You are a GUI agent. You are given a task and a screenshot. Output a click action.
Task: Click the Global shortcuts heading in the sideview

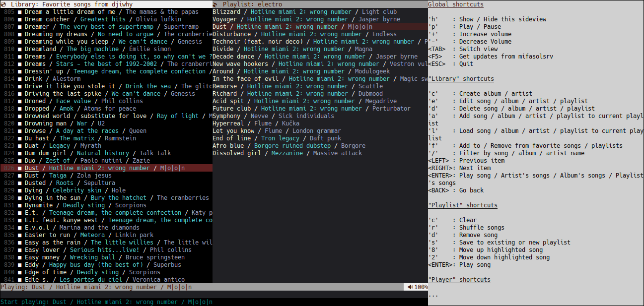point(455,4)
